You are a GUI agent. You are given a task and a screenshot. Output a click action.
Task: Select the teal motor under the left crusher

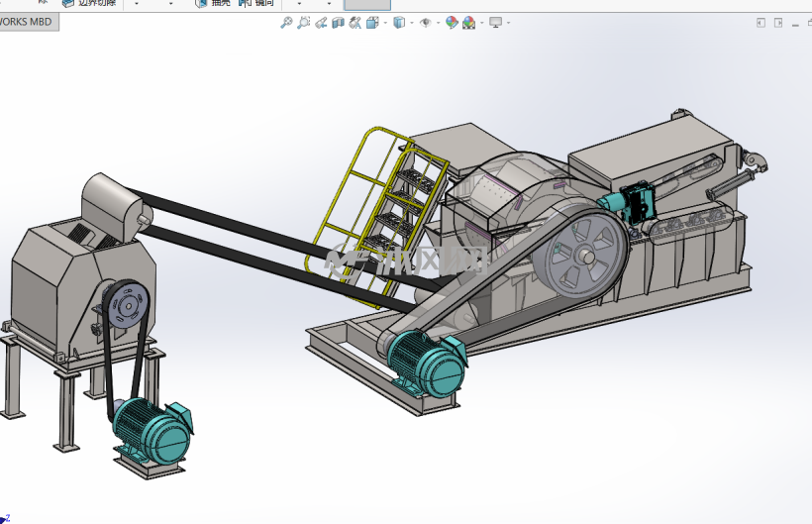(153, 430)
